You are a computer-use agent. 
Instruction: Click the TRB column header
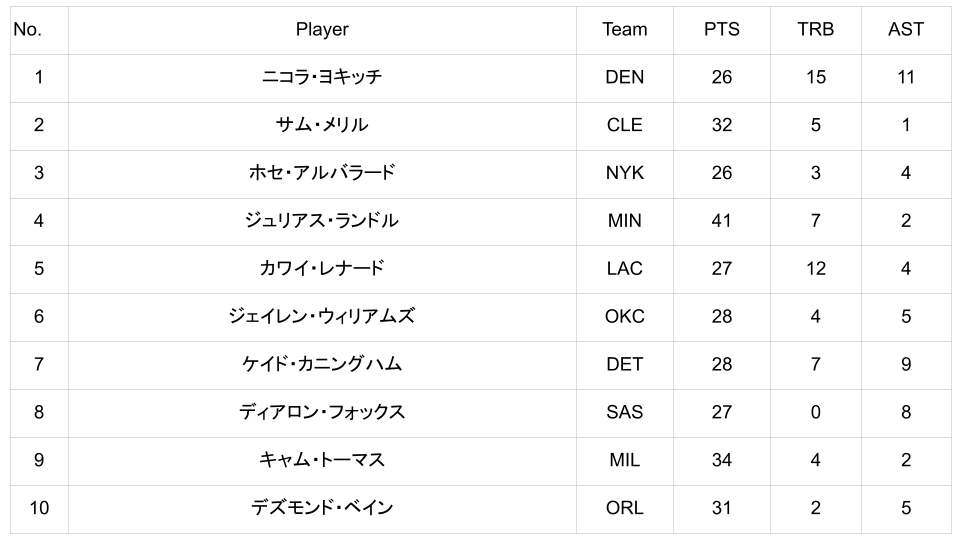click(815, 30)
